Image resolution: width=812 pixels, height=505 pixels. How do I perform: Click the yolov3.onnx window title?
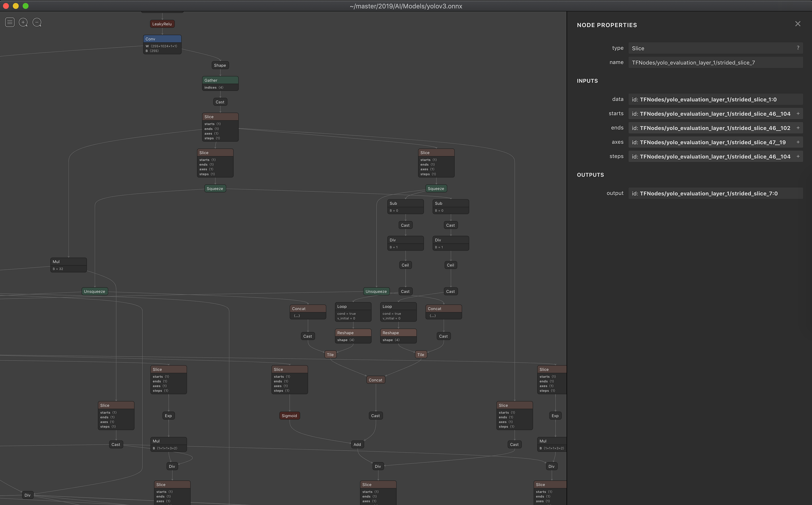[x=406, y=6]
